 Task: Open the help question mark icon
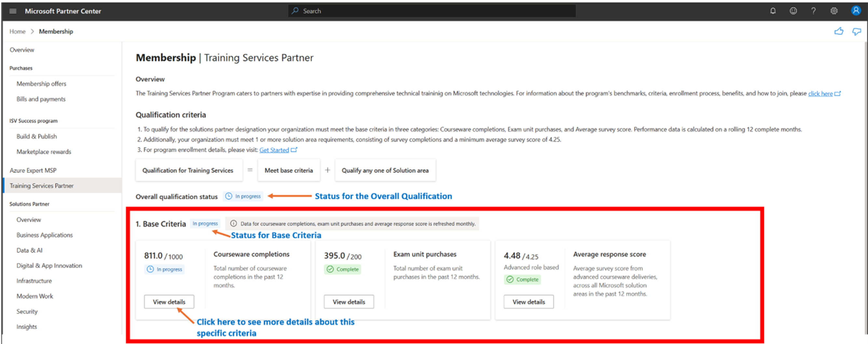pyautogui.click(x=813, y=11)
